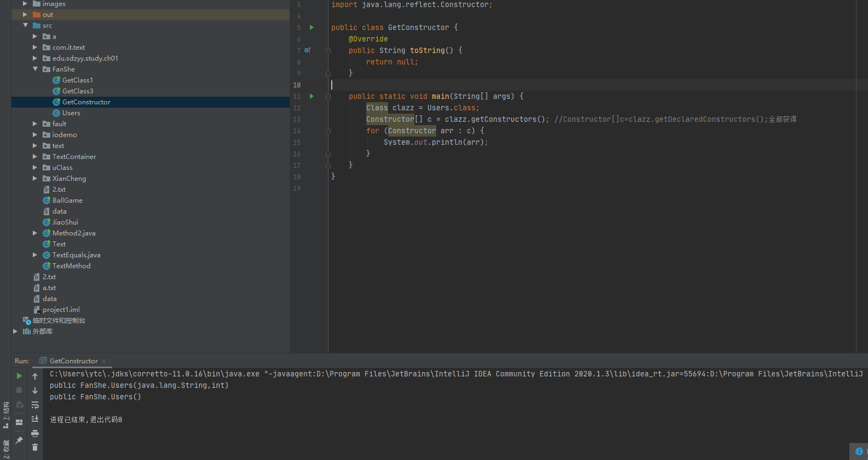Click the Restore Layout icon in Run panel
868x460 pixels.
(19, 422)
